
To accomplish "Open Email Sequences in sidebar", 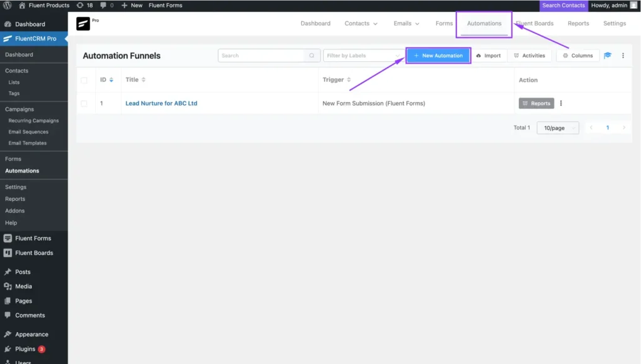I will coord(28,132).
